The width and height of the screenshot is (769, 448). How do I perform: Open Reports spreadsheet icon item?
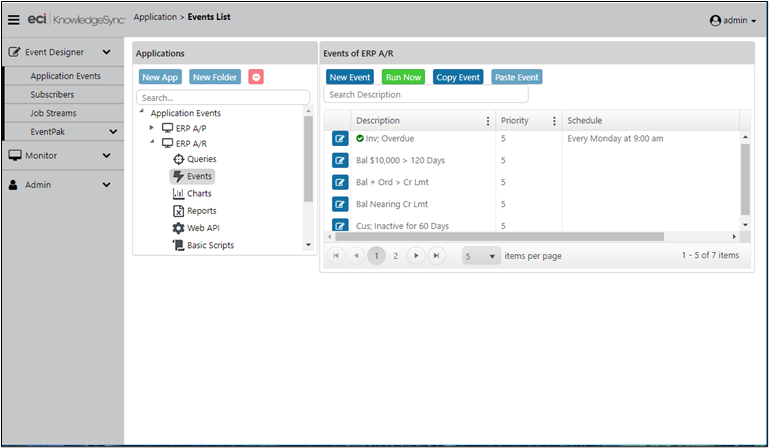(x=178, y=211)
